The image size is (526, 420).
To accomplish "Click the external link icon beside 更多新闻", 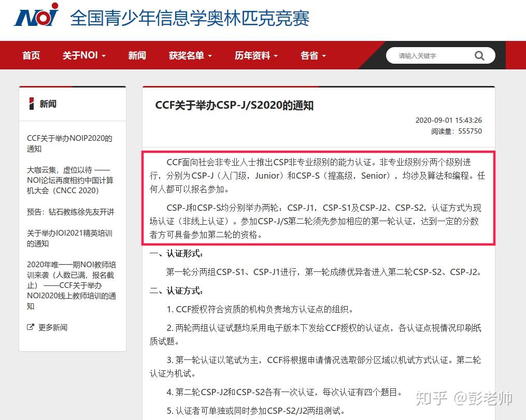I will coord(31,327).
